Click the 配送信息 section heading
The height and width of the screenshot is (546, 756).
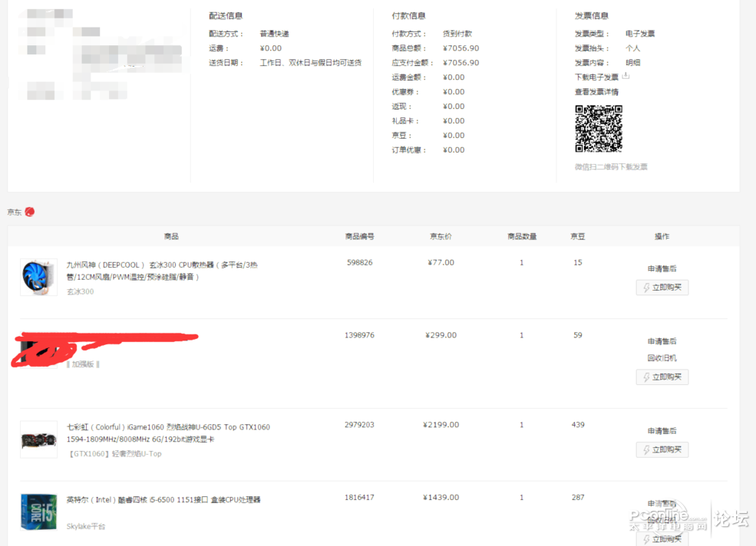point(226,16)
